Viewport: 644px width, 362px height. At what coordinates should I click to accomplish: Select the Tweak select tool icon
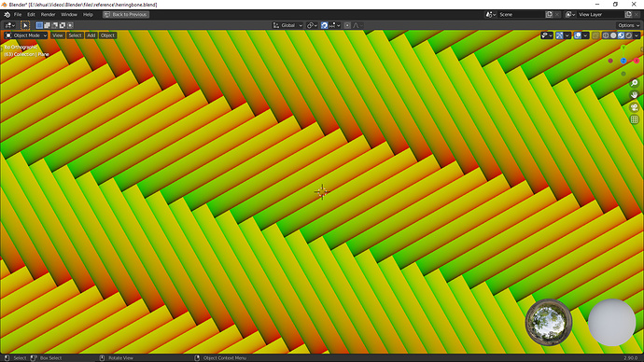tap(25, 25)
